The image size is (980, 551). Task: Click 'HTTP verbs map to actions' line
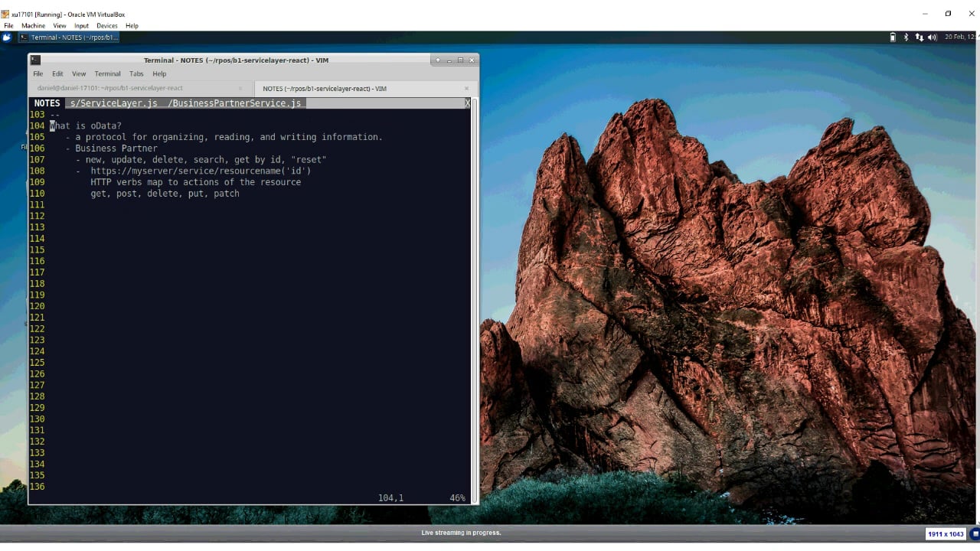(x=195, y=182)
